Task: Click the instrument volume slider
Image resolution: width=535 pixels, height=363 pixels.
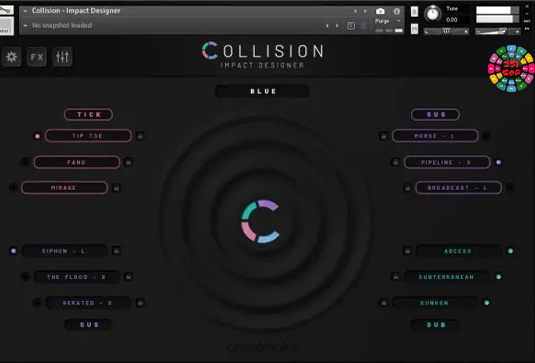Action: [497, 31]
